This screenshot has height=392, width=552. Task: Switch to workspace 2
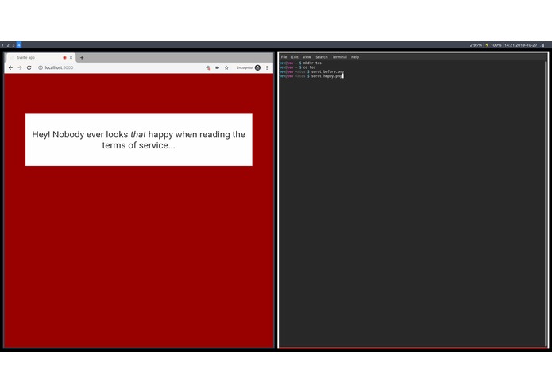[x=8, y=45]
